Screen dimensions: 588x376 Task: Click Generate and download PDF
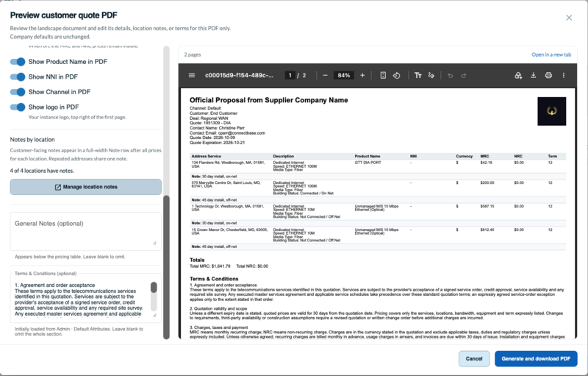tap(536, 359)
